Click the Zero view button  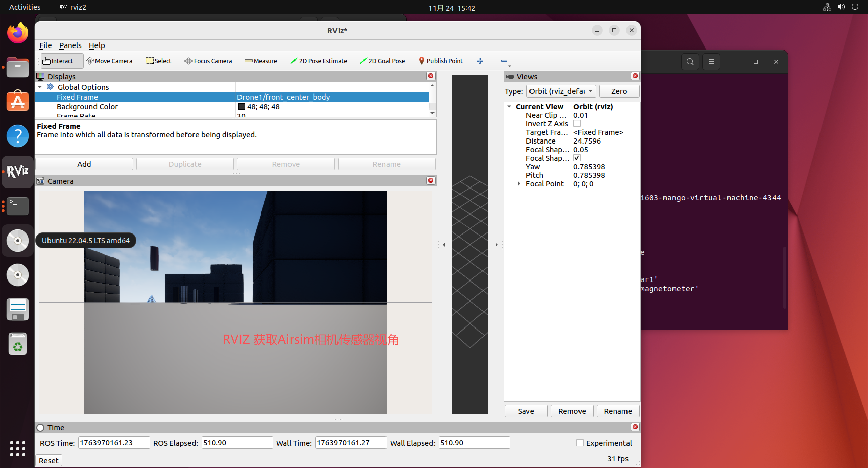coord(619,91)
